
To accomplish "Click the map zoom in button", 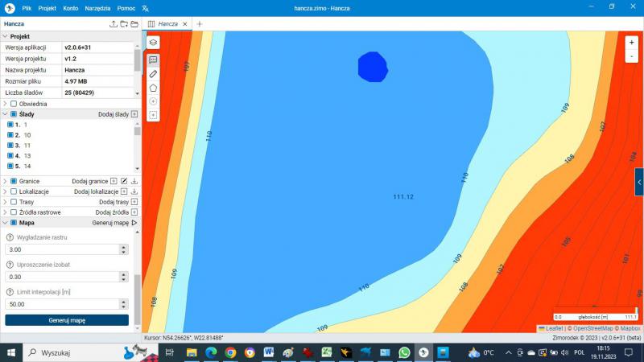I will coord(631,43).
